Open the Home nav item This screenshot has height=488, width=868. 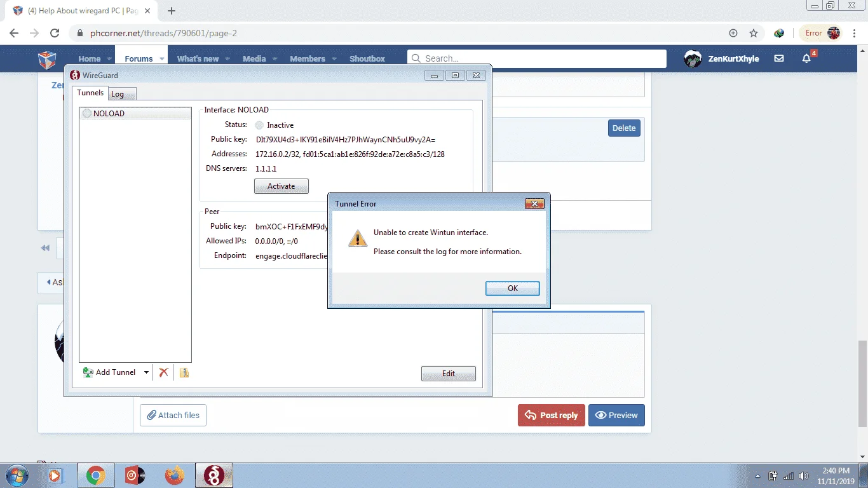90,58
